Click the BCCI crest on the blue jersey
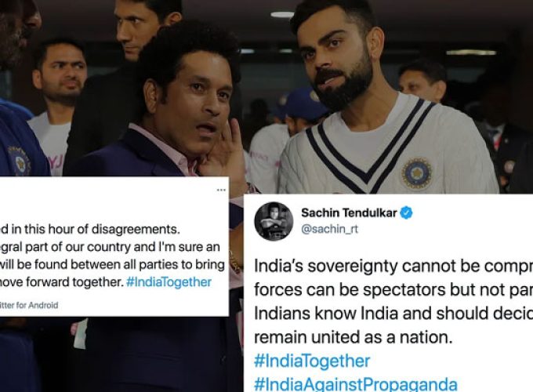The image size is (533, 392). click(19, 161)
